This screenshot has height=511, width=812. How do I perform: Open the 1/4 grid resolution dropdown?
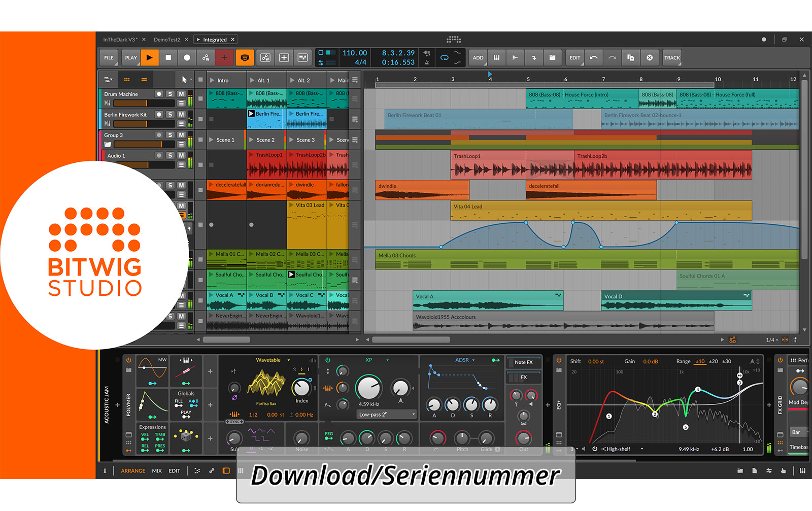coord(772,340)
